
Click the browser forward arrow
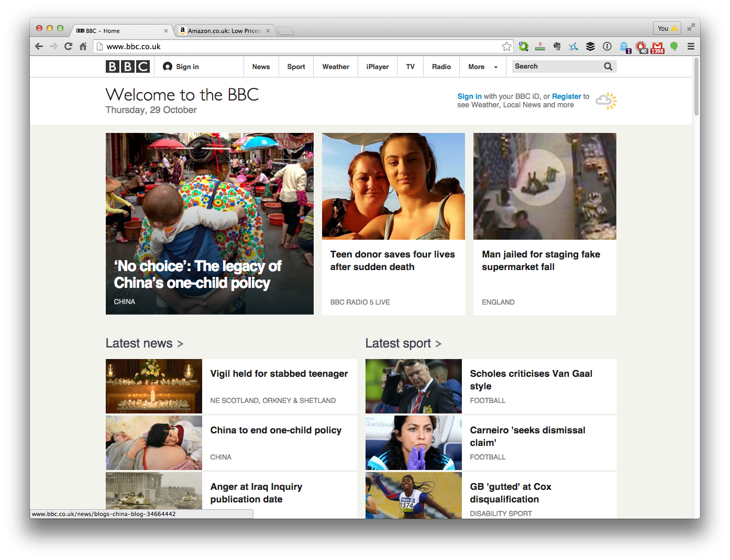pos(53,47)
